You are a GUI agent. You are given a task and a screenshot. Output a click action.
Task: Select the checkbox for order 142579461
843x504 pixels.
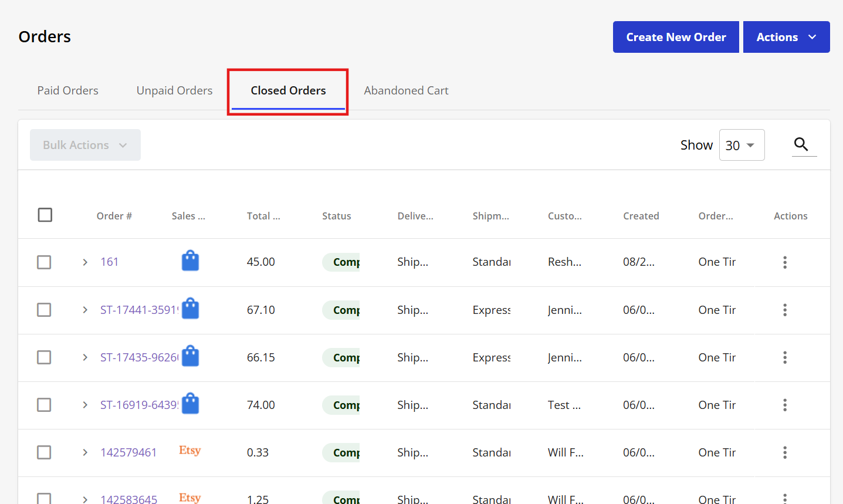(44, 452)
